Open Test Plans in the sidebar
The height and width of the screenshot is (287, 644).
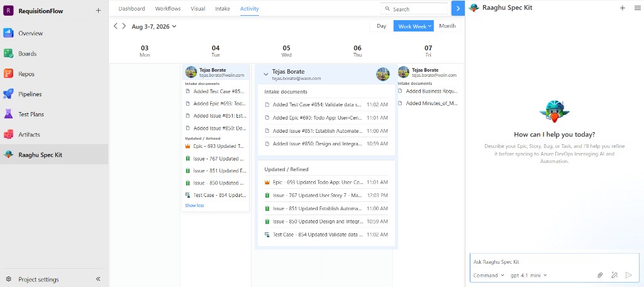pyautogui.click(x=54, y=115)
